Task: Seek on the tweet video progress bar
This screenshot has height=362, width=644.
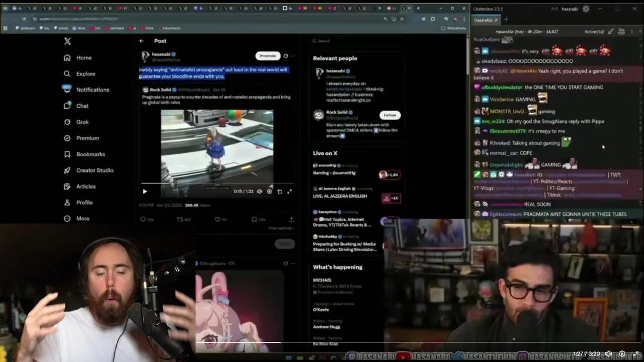Action: (217, 184)
